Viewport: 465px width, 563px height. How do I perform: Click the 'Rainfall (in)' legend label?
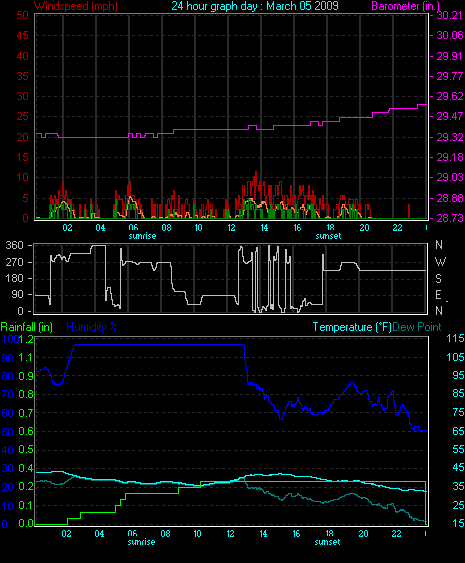(x=27, y=327)
